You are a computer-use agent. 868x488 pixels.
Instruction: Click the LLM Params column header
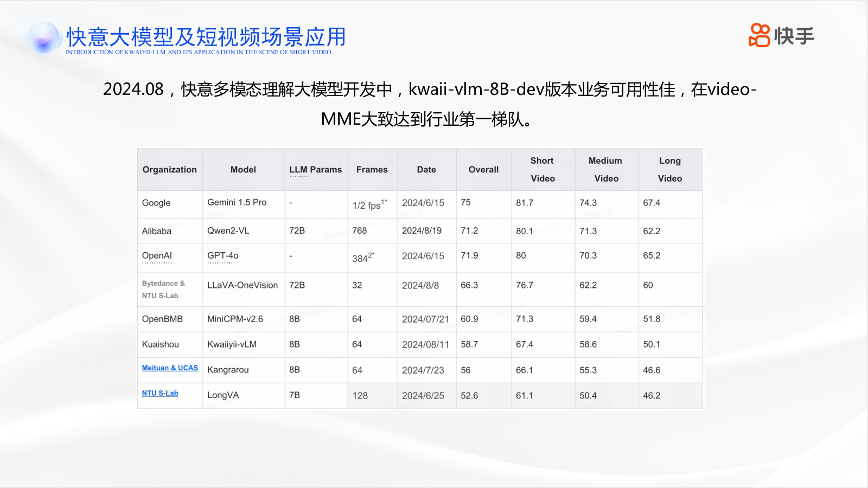point(316,170)
